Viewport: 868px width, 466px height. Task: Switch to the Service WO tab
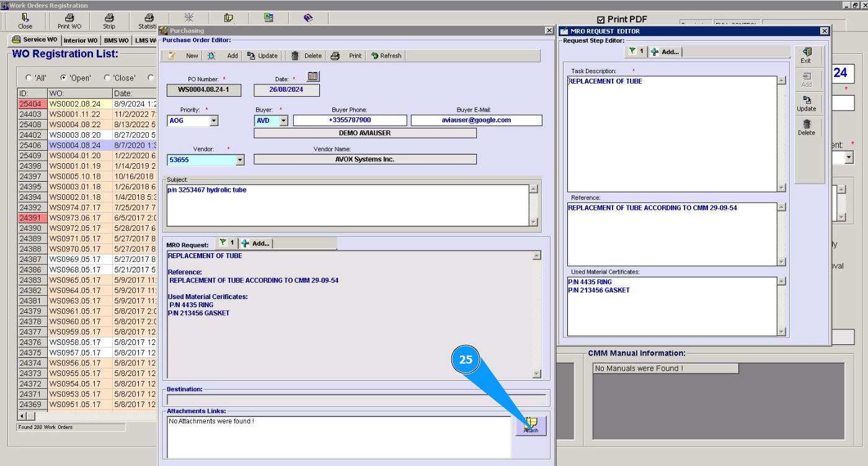click(x=35, y=40)
